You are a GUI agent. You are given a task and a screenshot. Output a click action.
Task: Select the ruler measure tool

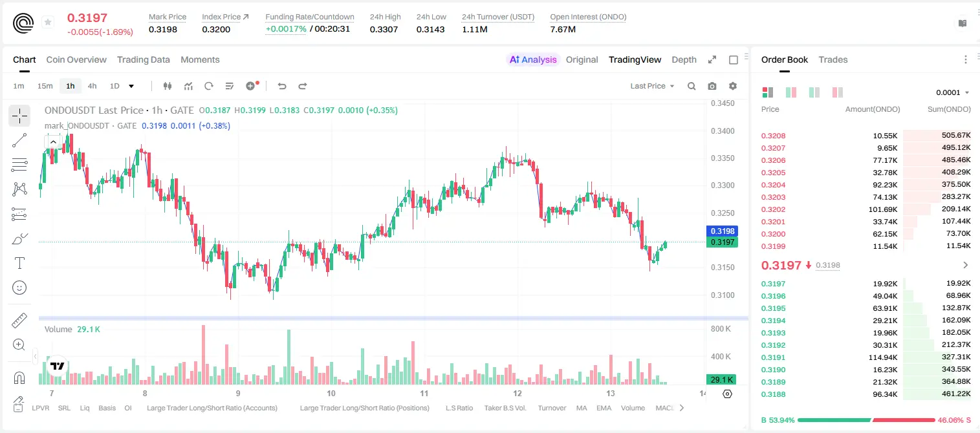pyautogui.click(x=19, y=321)
